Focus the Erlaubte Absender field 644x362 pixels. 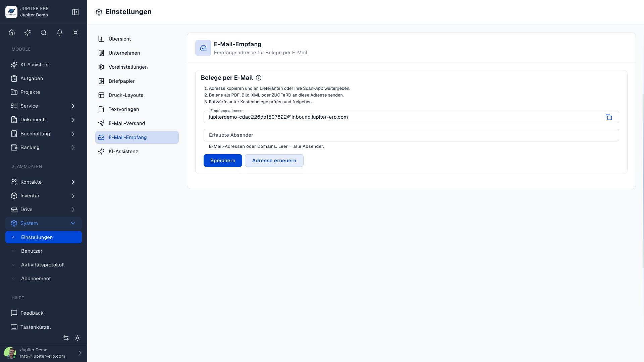(x=411, y=135)
